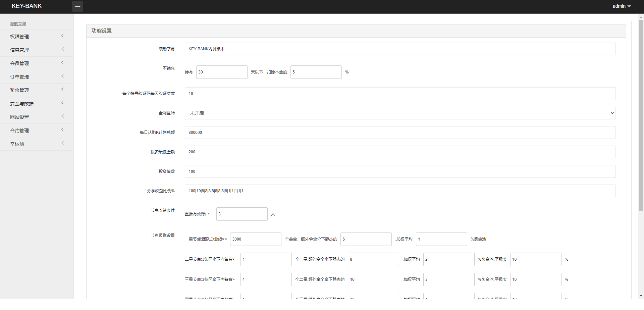Expand the 权限管理 menu
Image resolution: width=644 pixels, height=310 pixels.
37,36
